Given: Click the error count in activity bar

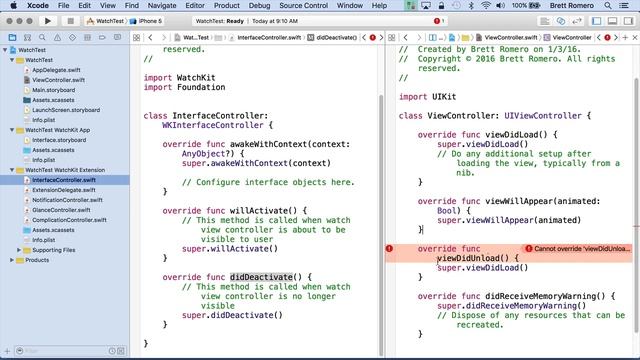Looking at the screenshot, I should tap(439, 21).
